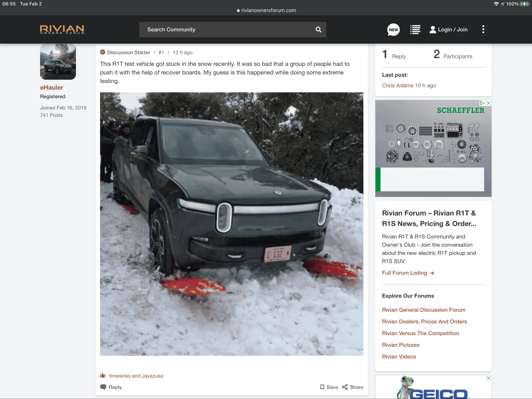
Task: Click the '13 h ago' timestamp
Action: (183, 52)
